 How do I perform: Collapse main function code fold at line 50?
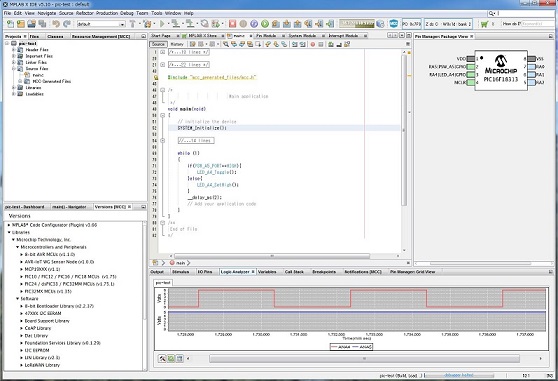tap(163, 115)
